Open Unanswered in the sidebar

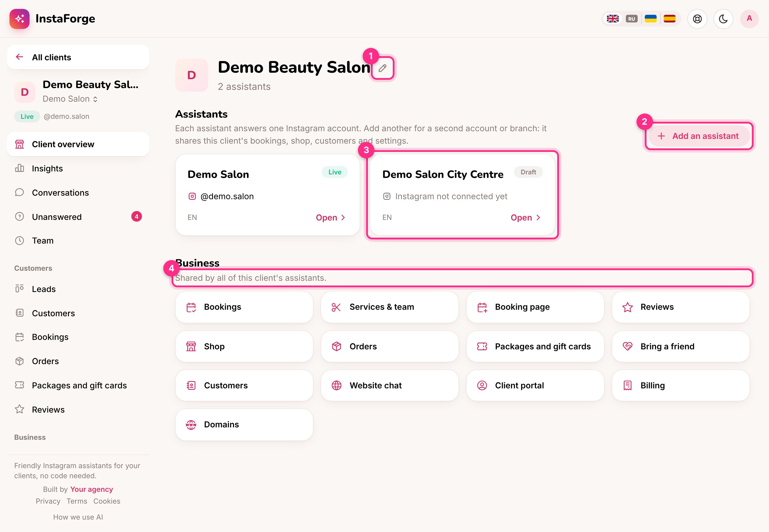tap(78, 217)
